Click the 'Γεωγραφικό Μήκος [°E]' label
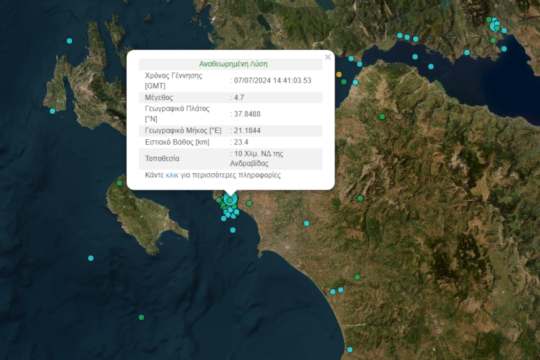This screenshot has width=540, height=360. coord(183,131)
